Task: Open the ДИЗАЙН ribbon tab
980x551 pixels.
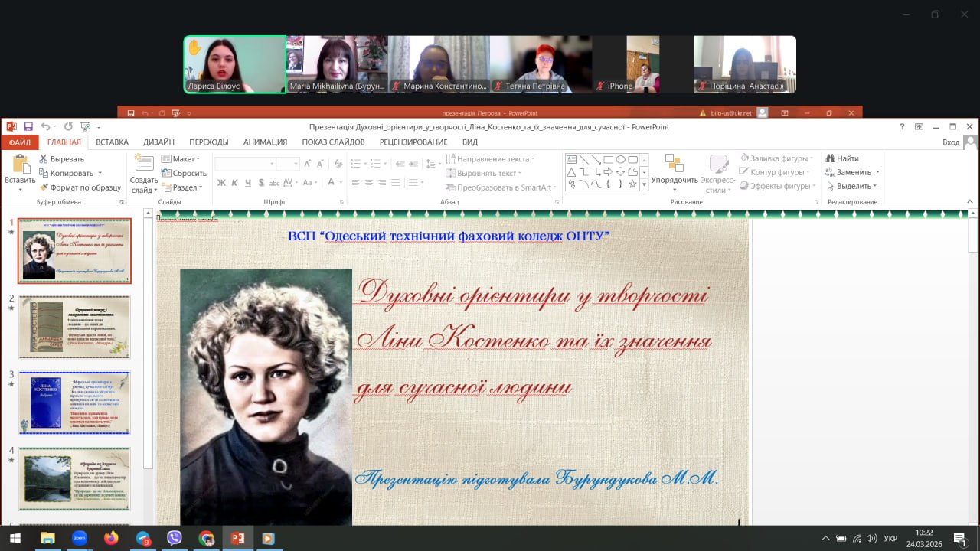Action: point(158,142)
